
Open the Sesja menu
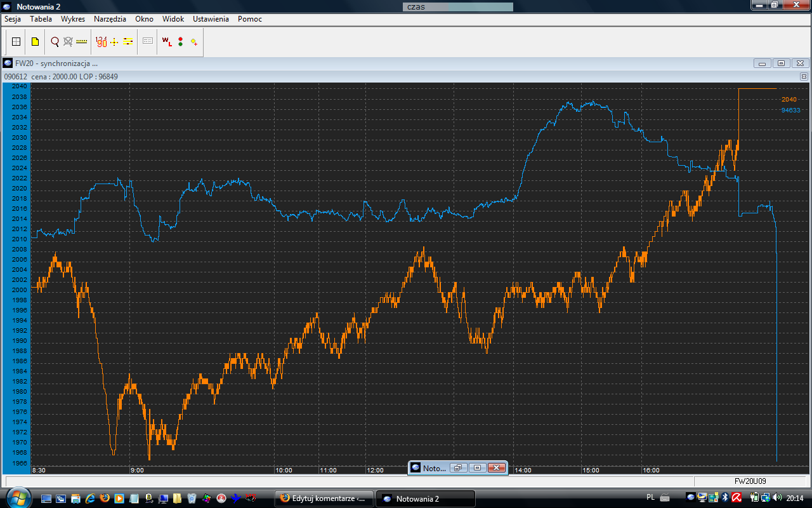pos(13,19)
